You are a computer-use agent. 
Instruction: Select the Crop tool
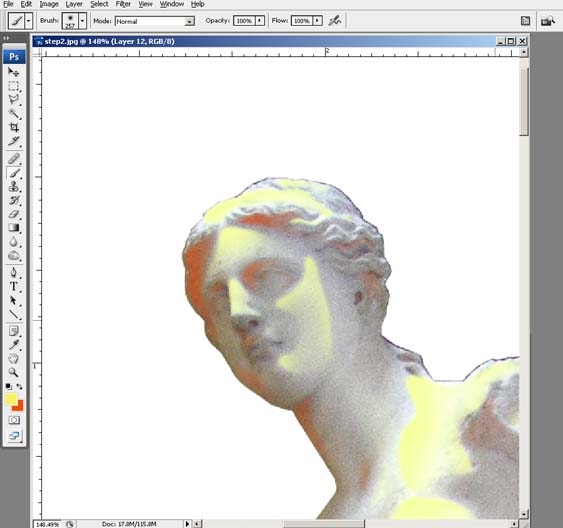(14, 127)
